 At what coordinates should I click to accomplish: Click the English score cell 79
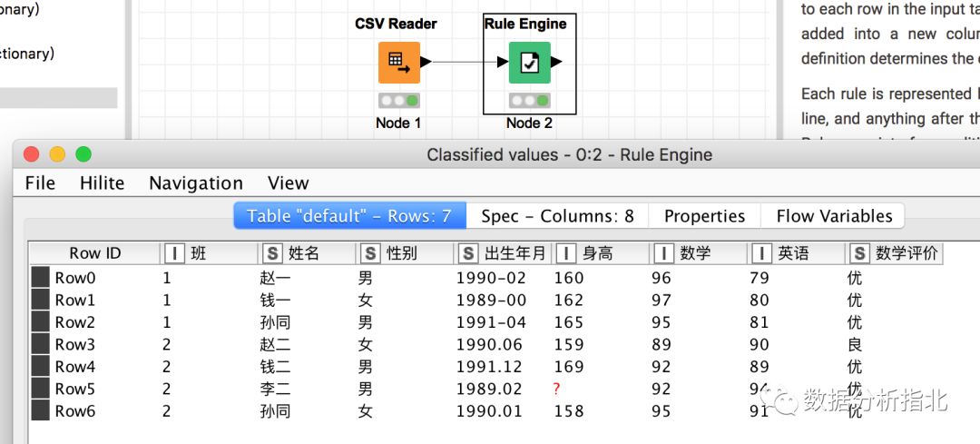[759, 278]
